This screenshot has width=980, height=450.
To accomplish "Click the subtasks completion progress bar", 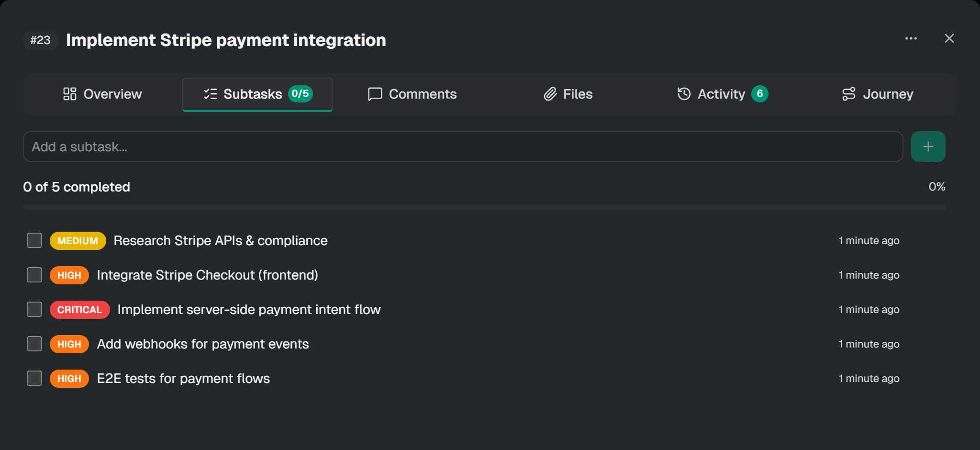I will tap(484, 207).
